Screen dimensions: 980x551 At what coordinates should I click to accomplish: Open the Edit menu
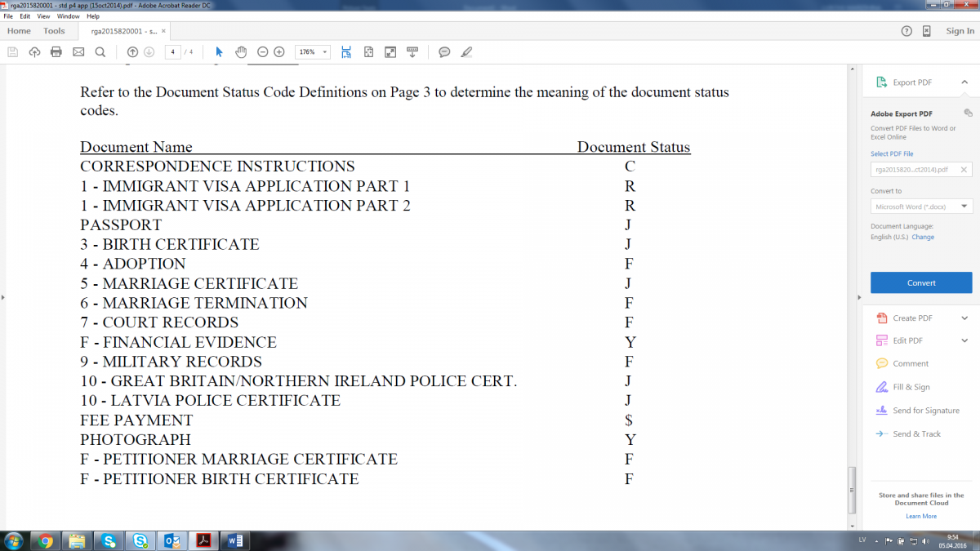click(x=24, y=16)
